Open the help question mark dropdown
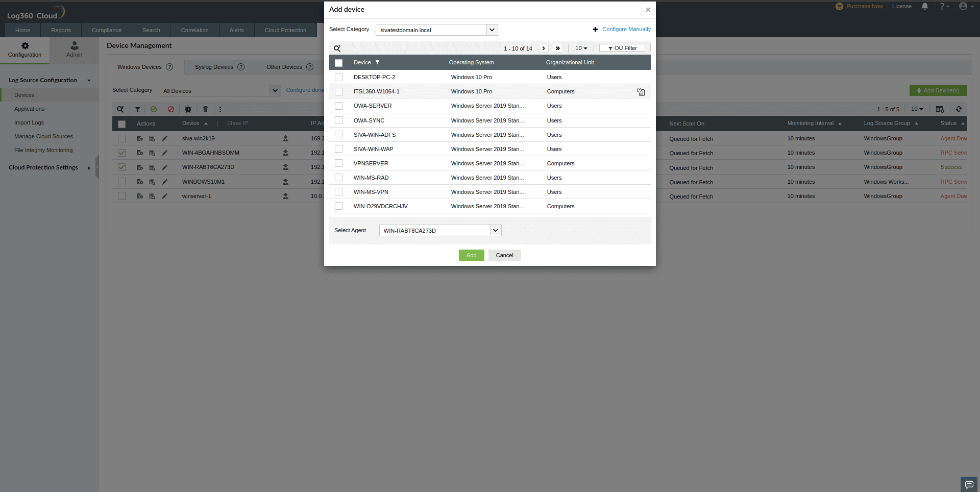 coord(944,7)
